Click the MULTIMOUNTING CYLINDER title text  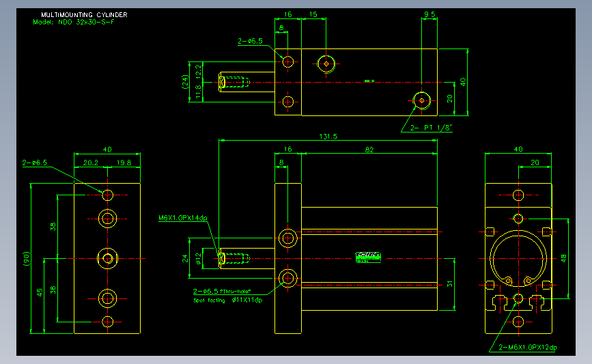[x=84, y=15]
